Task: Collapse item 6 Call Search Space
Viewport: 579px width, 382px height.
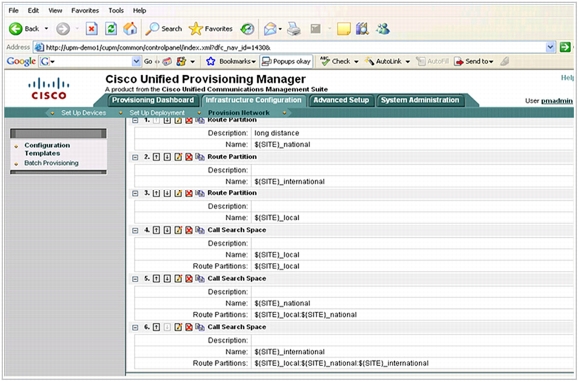Action: click(x=135, y=327)
